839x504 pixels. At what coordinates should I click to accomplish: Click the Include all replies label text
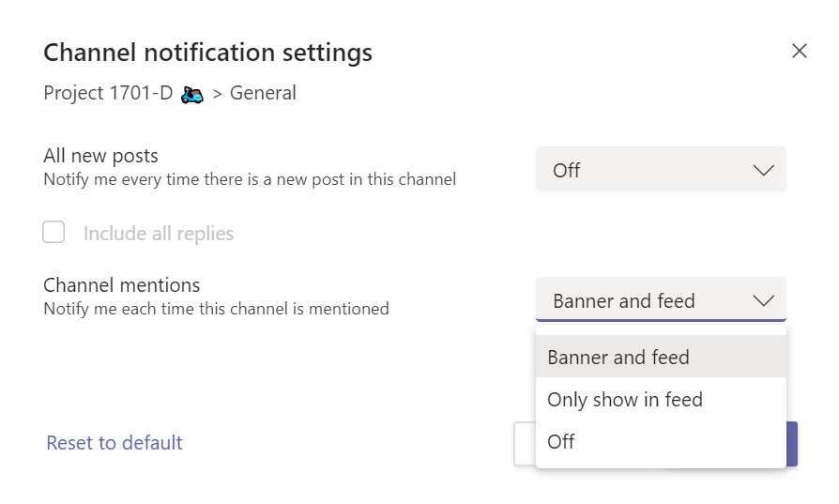pos(158,234)
